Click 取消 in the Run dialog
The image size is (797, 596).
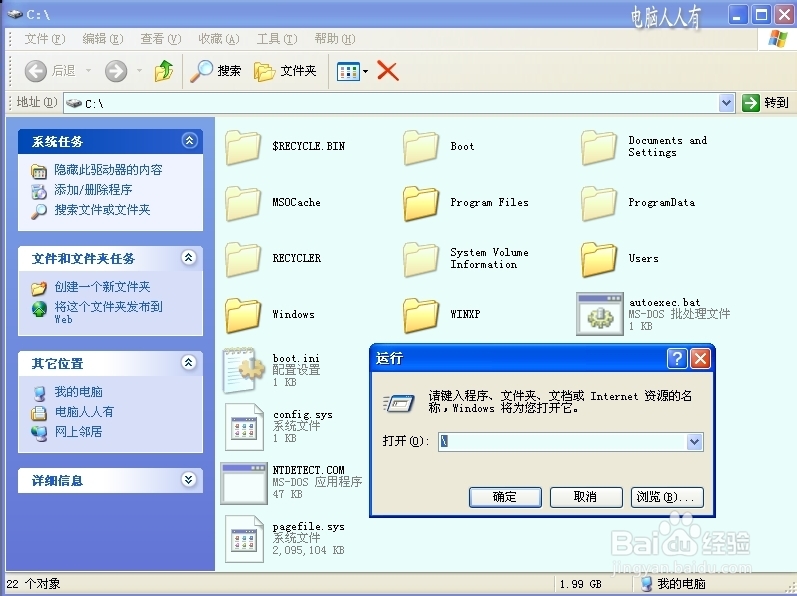tap(586, 497)
